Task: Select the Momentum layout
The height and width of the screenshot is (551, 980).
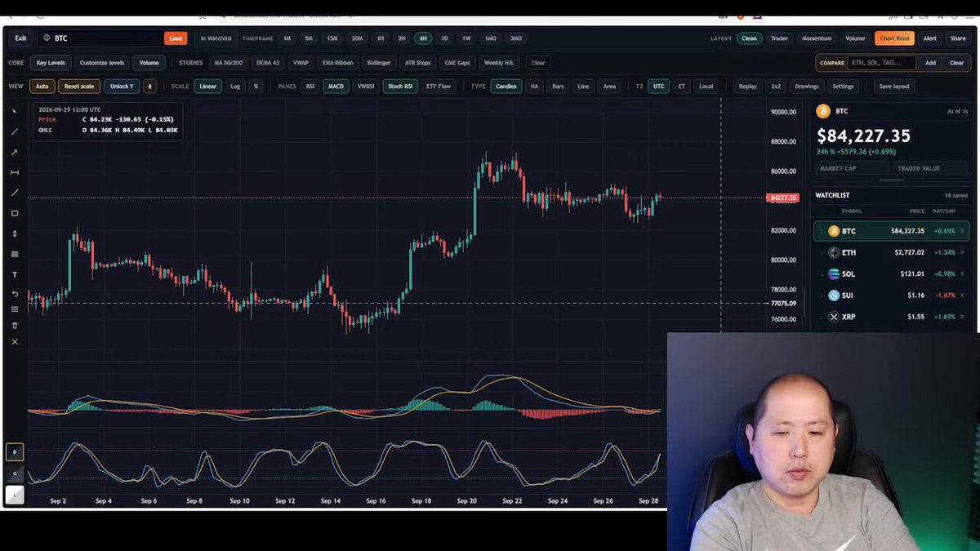Action: (817, 38)
